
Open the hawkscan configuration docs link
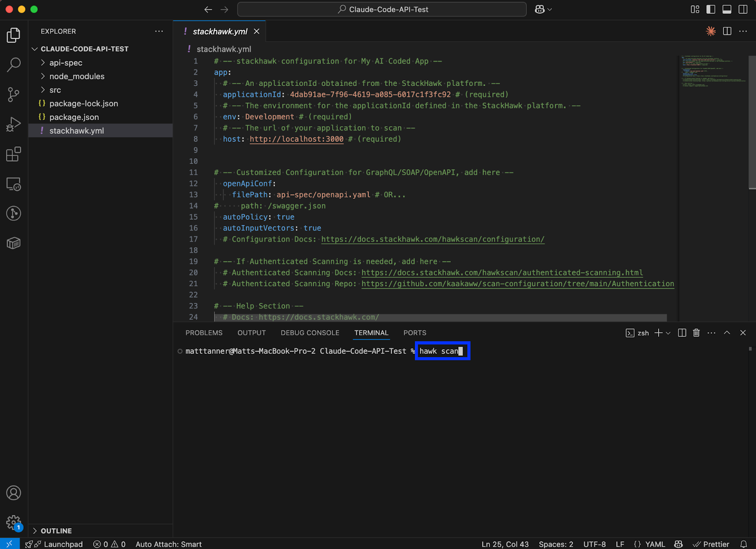433,239
